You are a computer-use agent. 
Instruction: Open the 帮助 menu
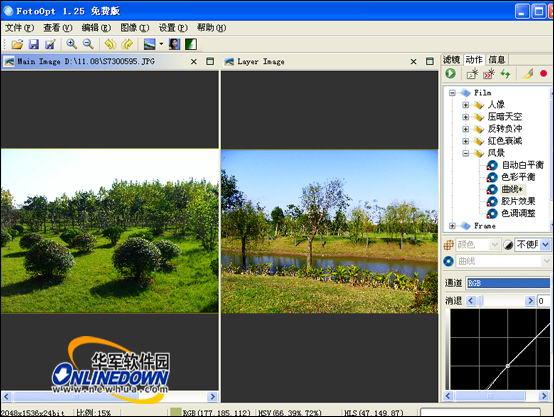(x=211, y=28)
